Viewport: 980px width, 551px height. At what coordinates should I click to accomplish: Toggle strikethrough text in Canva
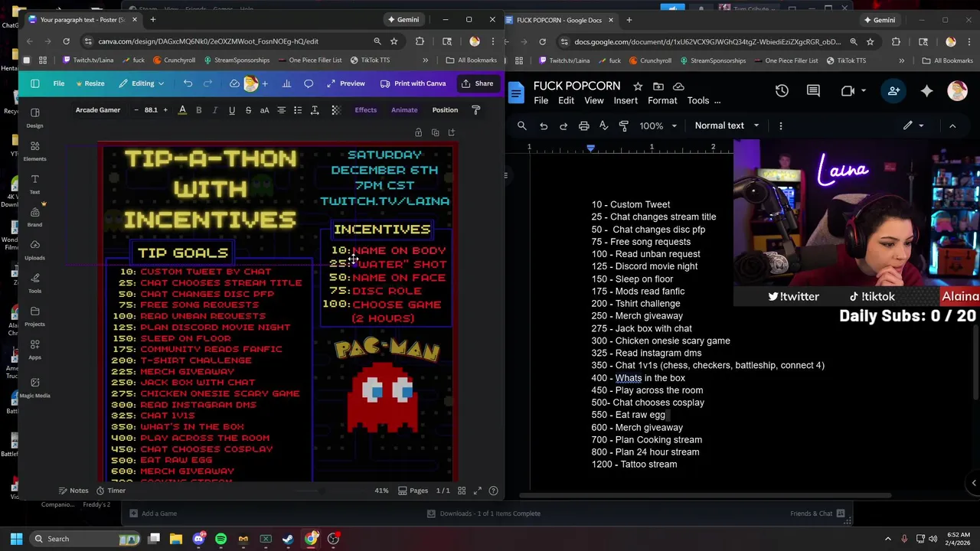pyautogui.click(x=248, y=110)
